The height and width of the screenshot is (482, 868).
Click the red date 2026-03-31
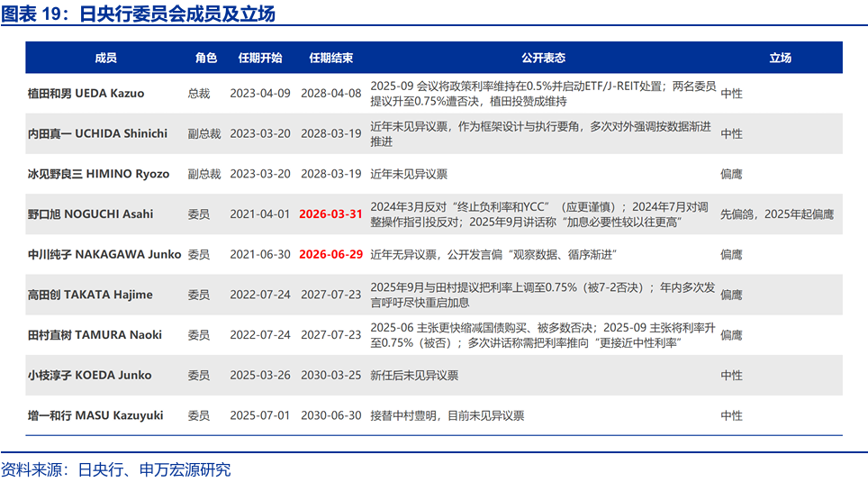330,214
